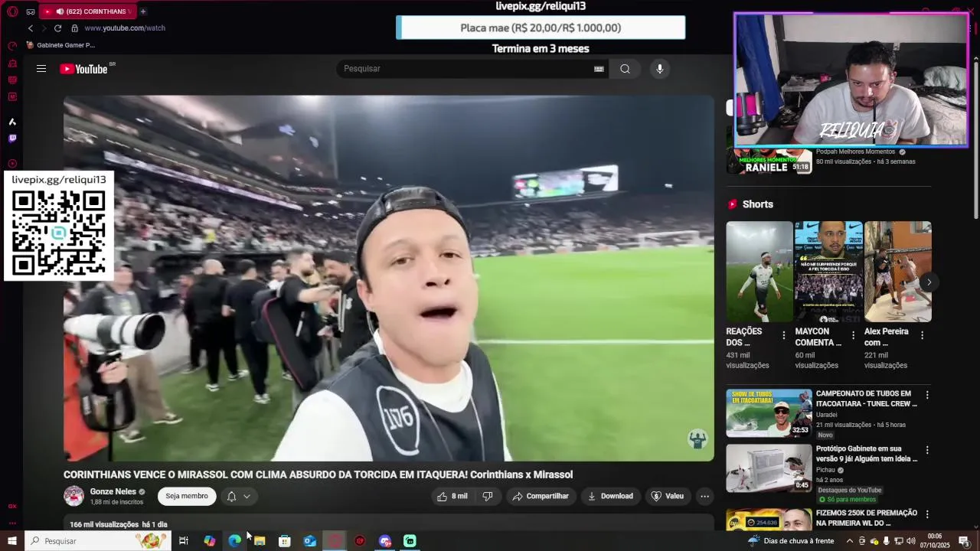Open the CAMPEONATO DE TUBOS video thumbnail
The image size is (980, 551).
click(x=769, y=413)
